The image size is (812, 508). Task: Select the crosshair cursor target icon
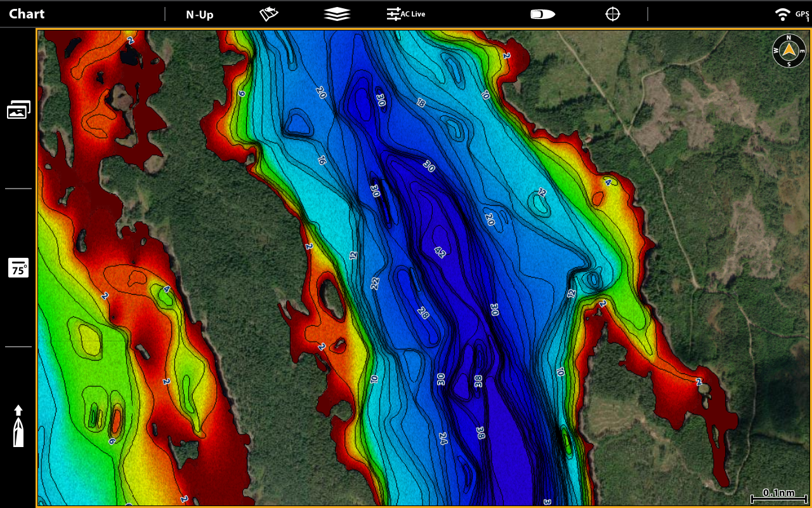(x=612, y=14)
